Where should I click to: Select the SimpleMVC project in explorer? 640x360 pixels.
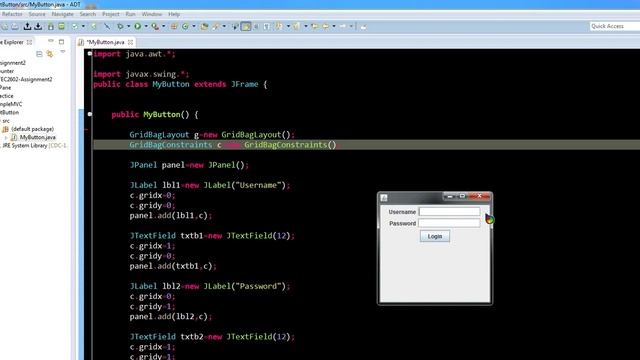pyautogui.click(x=11, y=104)
